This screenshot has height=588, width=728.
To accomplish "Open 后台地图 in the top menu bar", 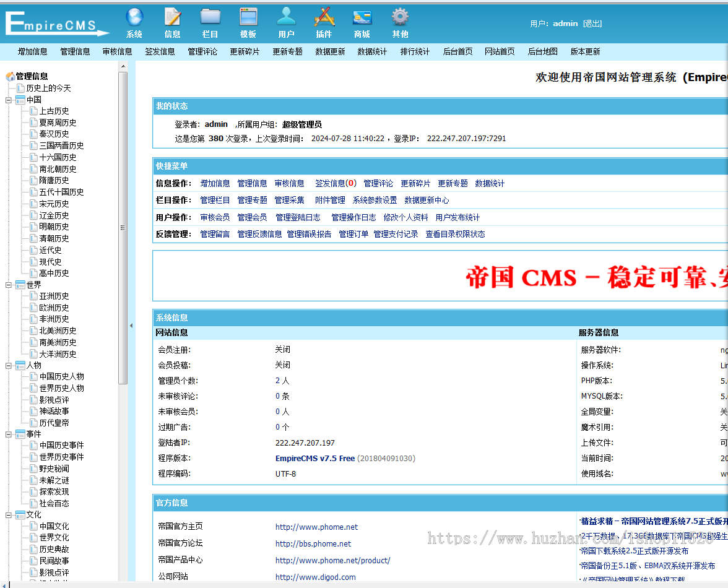I will [x=543, y=51].
